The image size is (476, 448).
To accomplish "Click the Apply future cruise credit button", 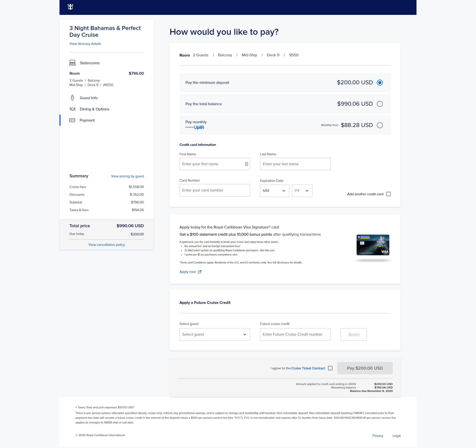I will pyautogui.click(x=354, y=334).
